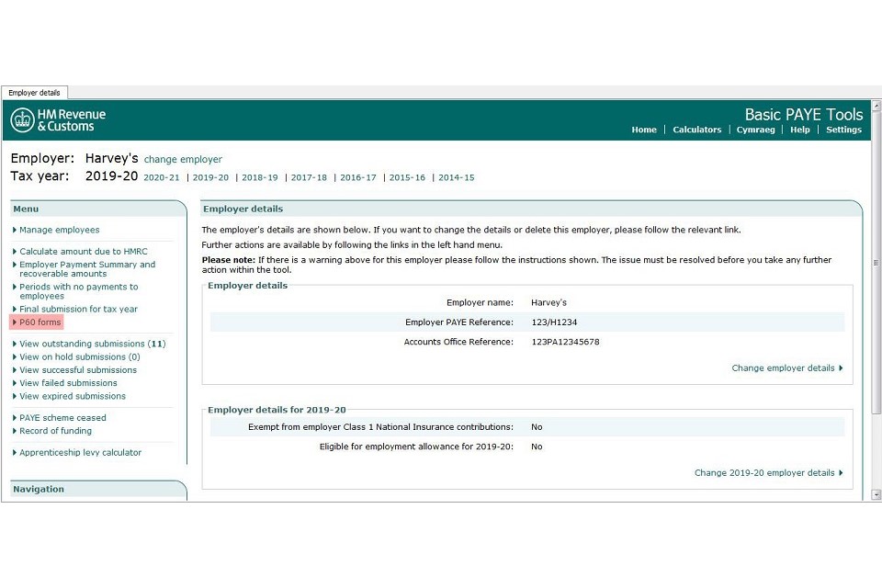This screenshot has height=588, width=882.
Task: Switch language with the Cymraeg link
Action: point(755,130)
